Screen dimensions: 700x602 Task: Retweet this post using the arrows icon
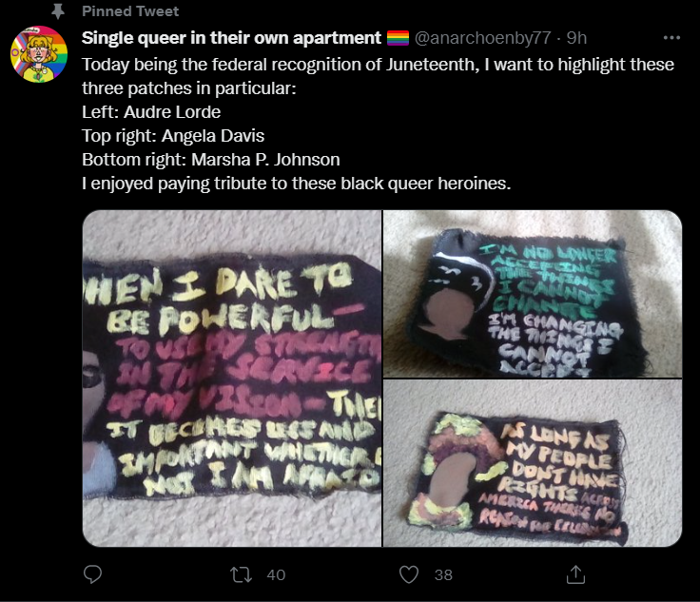coord(241,574)
